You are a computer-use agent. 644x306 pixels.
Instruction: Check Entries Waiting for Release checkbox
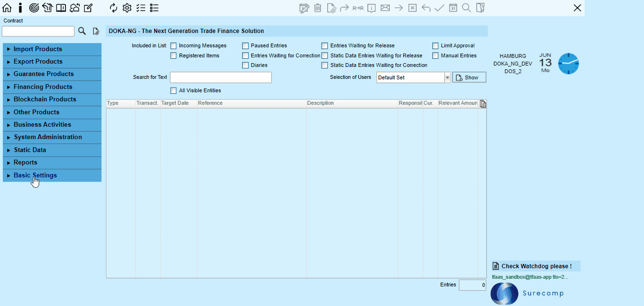coord(325,46)
